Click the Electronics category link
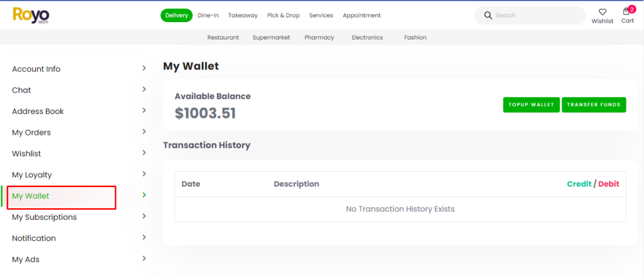The width and height of the screenshot is (644, 277). pos(367,37)
